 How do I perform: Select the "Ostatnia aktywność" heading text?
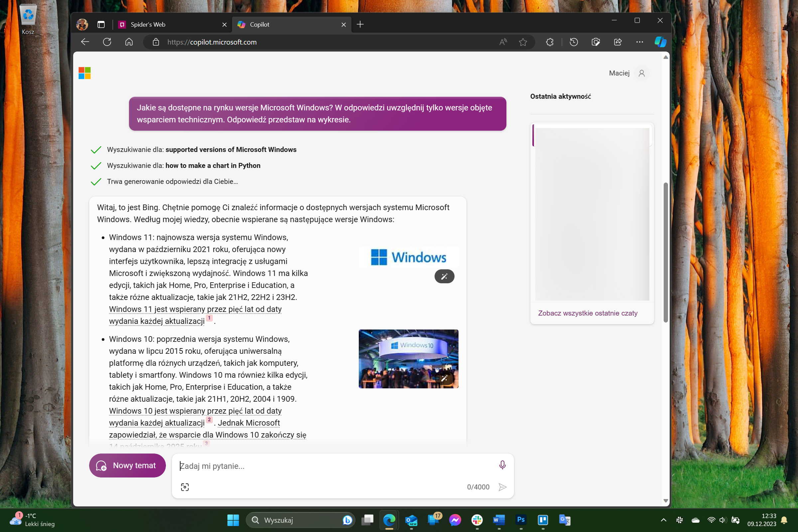(x=561, y=96)
